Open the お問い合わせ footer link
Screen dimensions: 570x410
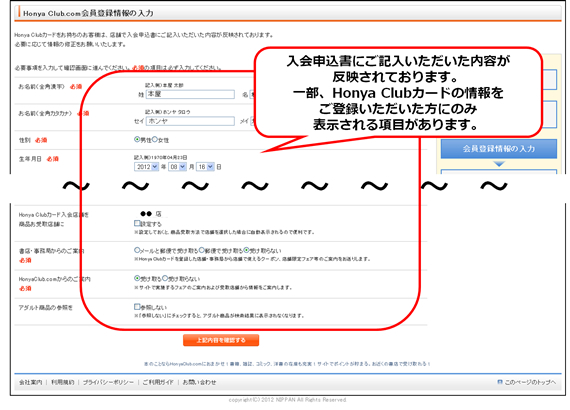point(199,382)
